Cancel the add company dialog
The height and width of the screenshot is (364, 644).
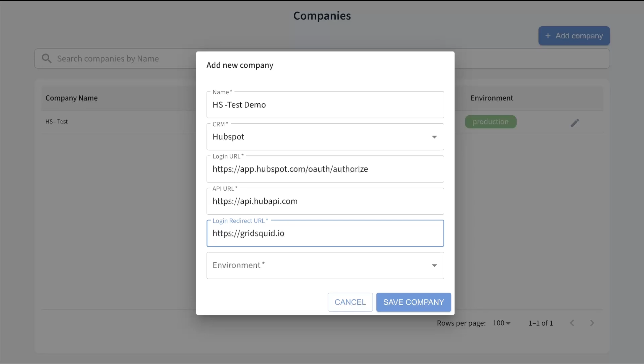click(x=350, y=302)
